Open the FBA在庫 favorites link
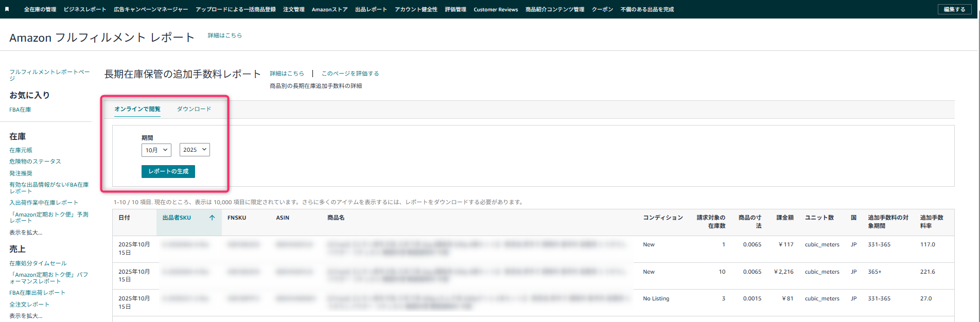 click(20, 110)
